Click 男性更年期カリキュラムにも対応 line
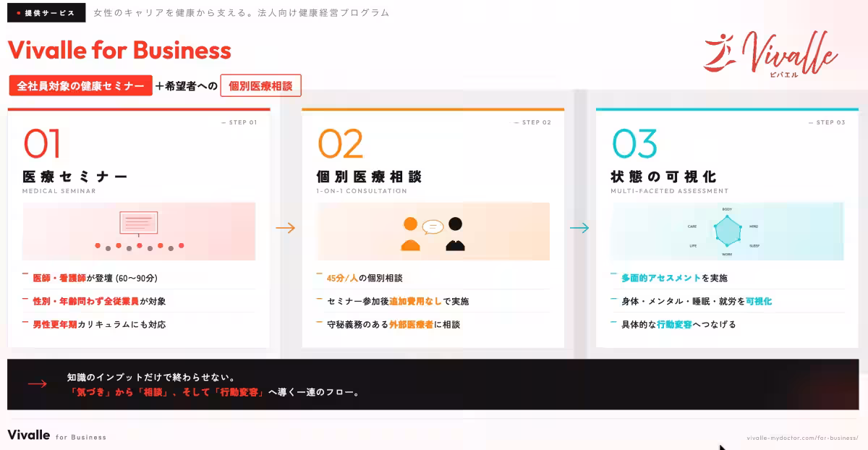The height and width of the screenshot is (450, 868). click(x=99, y=324)
